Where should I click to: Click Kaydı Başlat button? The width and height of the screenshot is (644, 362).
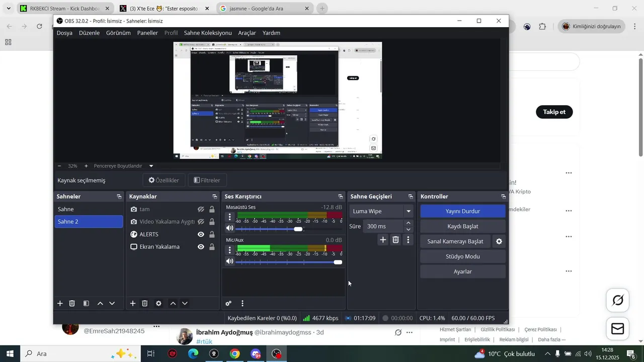click(x=463, y=226)
